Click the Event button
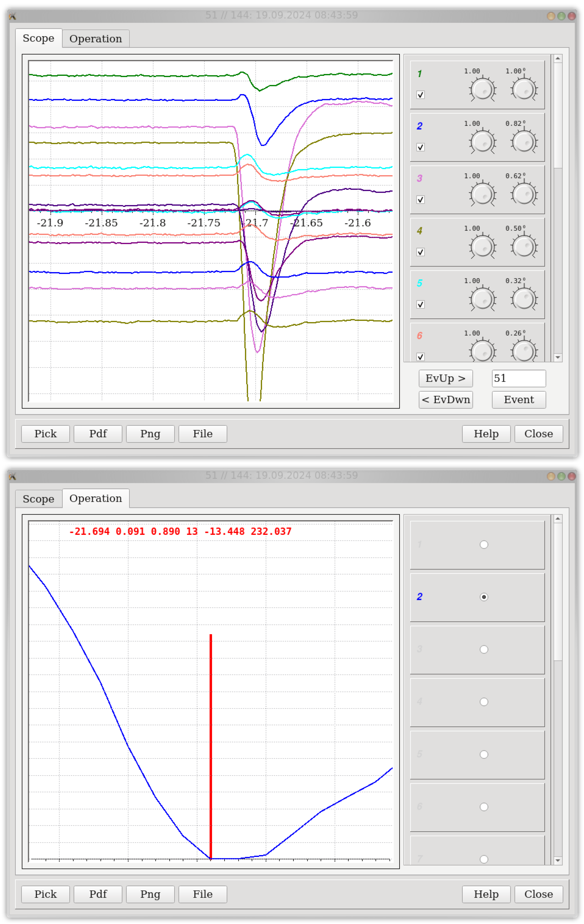The height and width of the screenshot is (924, 584). 519,400
